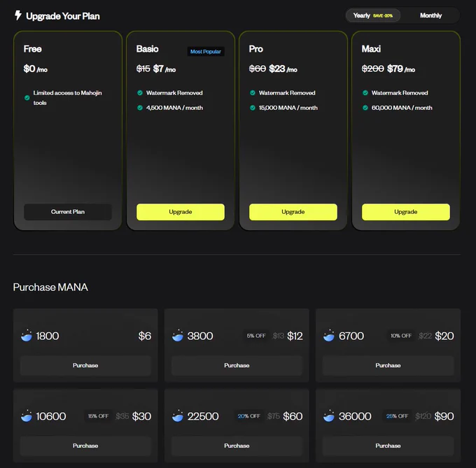This screenshot has width=476, height=468.
Task: Click the mana bowl icon beside 3800
Action: (x=178, y=336)
